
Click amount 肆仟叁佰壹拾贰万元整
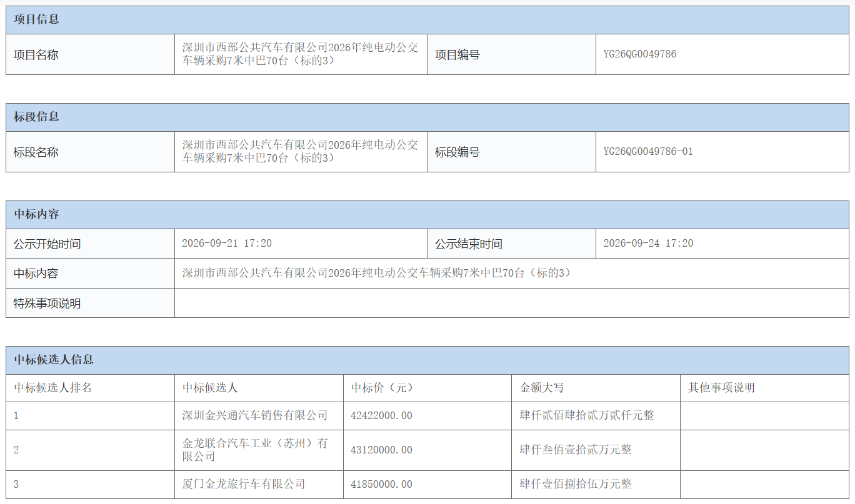pyautogui.click(x=576, y=450)
